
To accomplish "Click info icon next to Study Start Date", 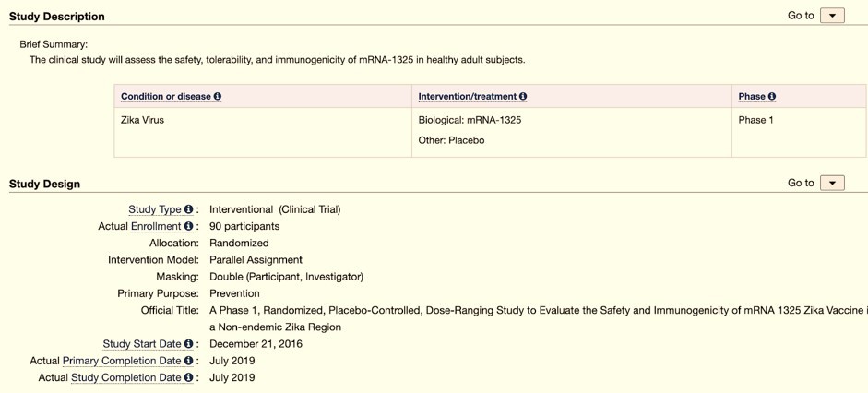I will (x=189, y=344).
